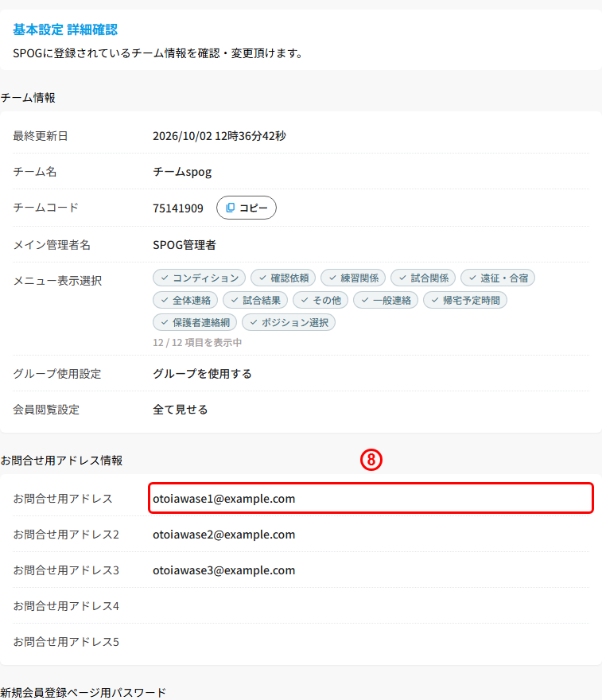This screenshot has width=602, height=700.
Task: Click the グループを使用する value
Action: (x=202, y=374)
